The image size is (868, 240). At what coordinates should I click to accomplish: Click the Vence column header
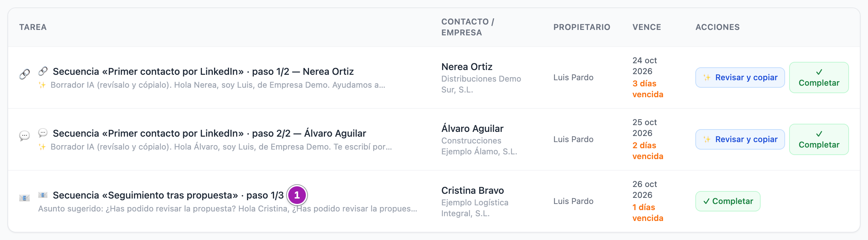tap(646, 27)
